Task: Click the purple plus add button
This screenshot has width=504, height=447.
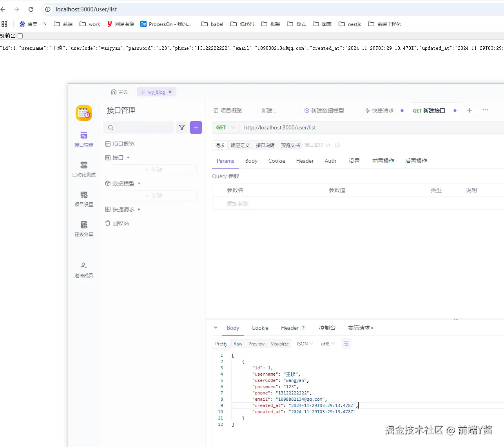Action: [x=196, y=127]
